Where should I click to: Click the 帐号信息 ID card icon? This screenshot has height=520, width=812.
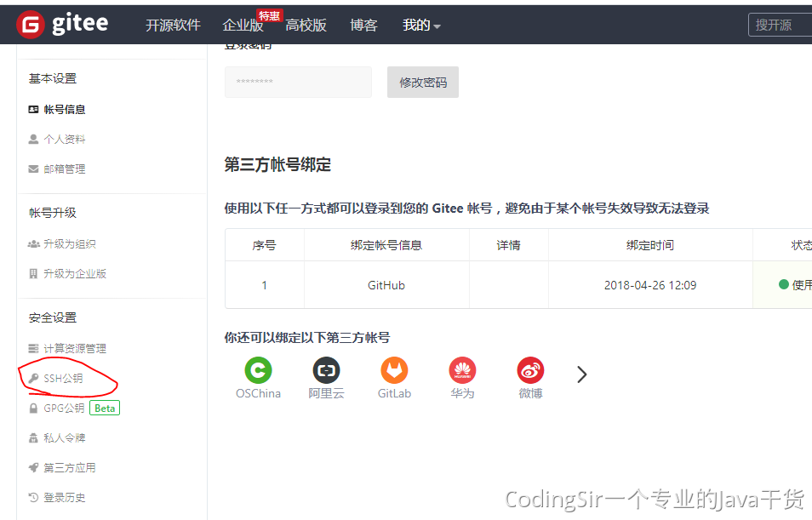click(x=33, y=109)
